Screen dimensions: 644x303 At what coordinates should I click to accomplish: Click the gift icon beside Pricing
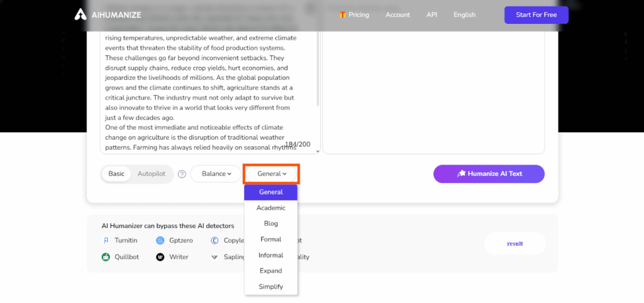point(343,14)
